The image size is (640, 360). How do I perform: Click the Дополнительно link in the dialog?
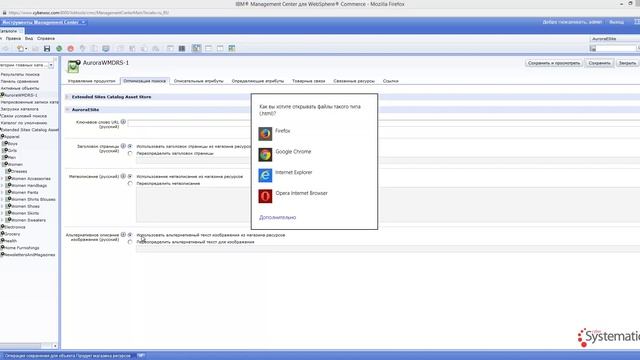[x=278, y=217]
